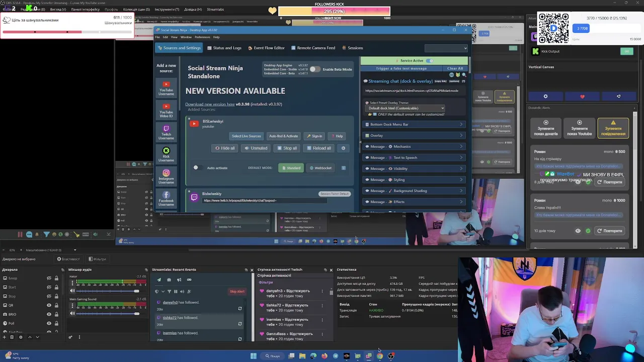Hide the QR source
The image size is (644, 362).
pos(49,305)
